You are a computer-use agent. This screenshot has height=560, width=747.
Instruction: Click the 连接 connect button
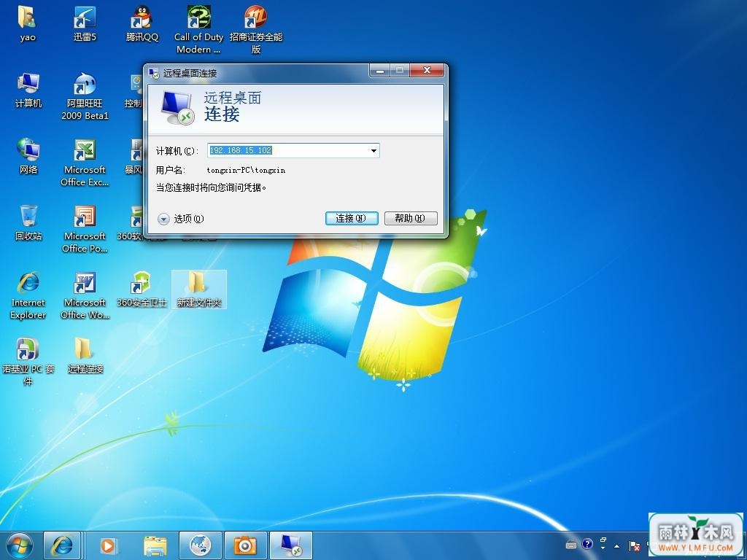point(352,218)
